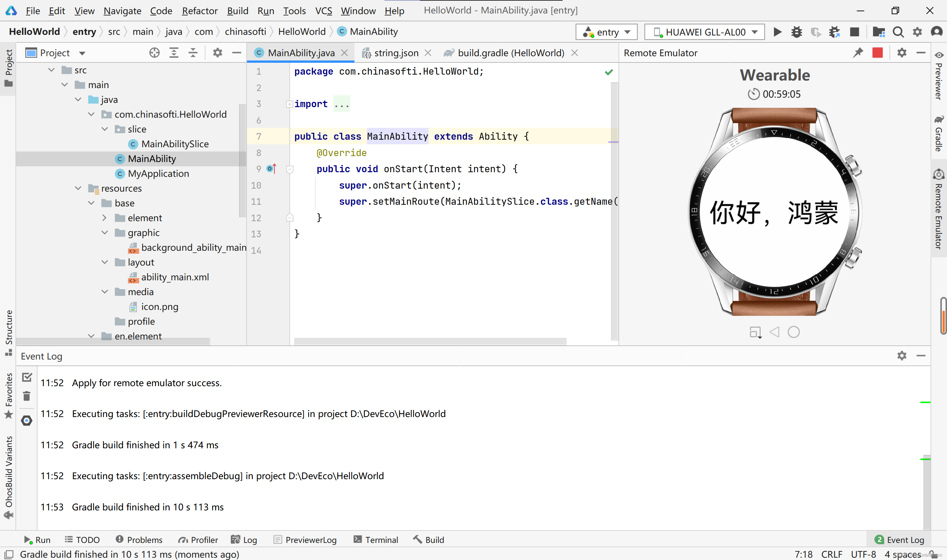The width and height of the screenshot is (947, 560).
Task: Close the MainAbility.java tab
Action: coord(344,53)
